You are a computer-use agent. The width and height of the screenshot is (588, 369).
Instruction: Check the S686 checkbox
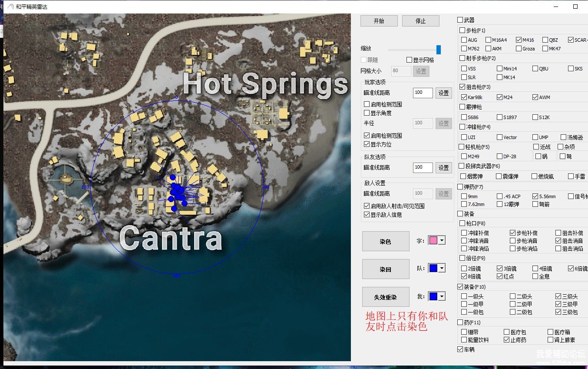click(464, 117)
